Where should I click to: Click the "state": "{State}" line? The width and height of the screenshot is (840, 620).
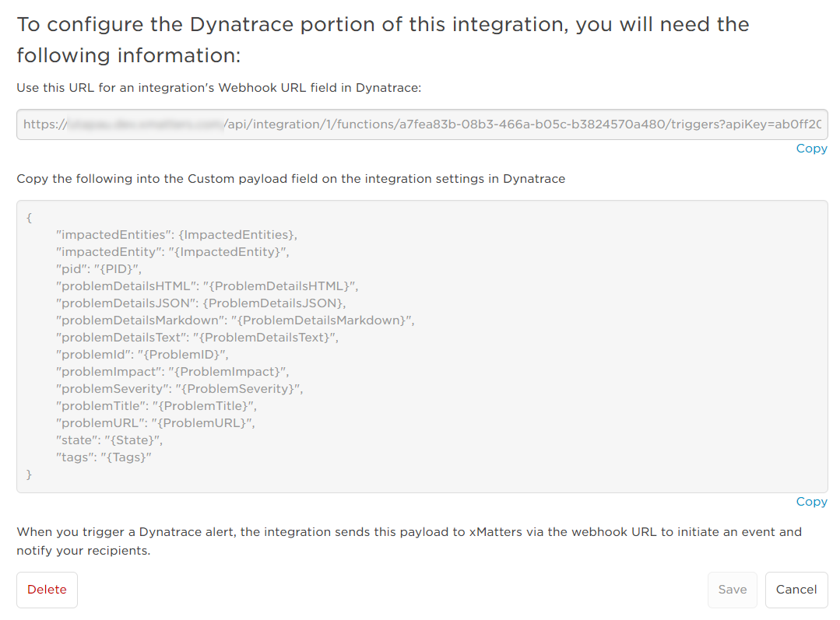point(109,440)
